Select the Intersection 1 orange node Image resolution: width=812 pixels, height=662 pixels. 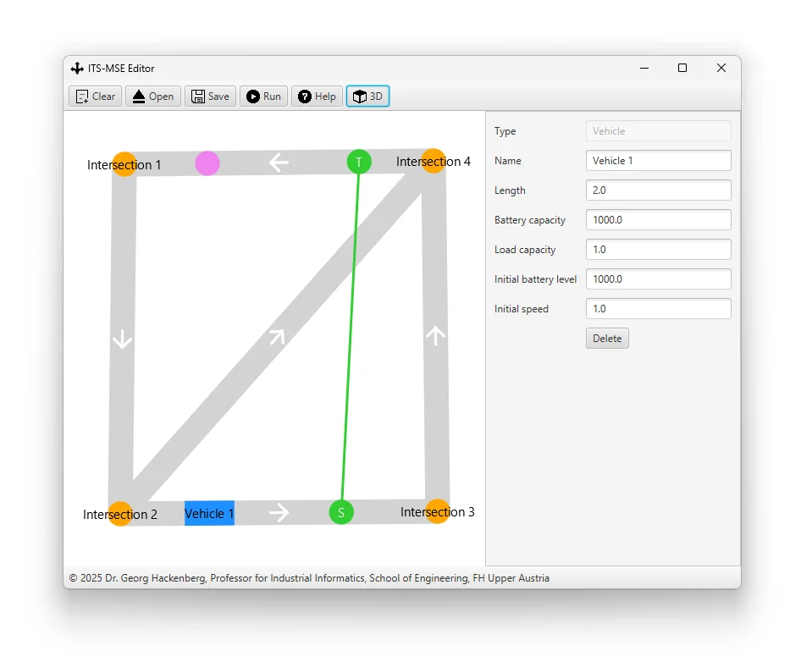(124, 164)
